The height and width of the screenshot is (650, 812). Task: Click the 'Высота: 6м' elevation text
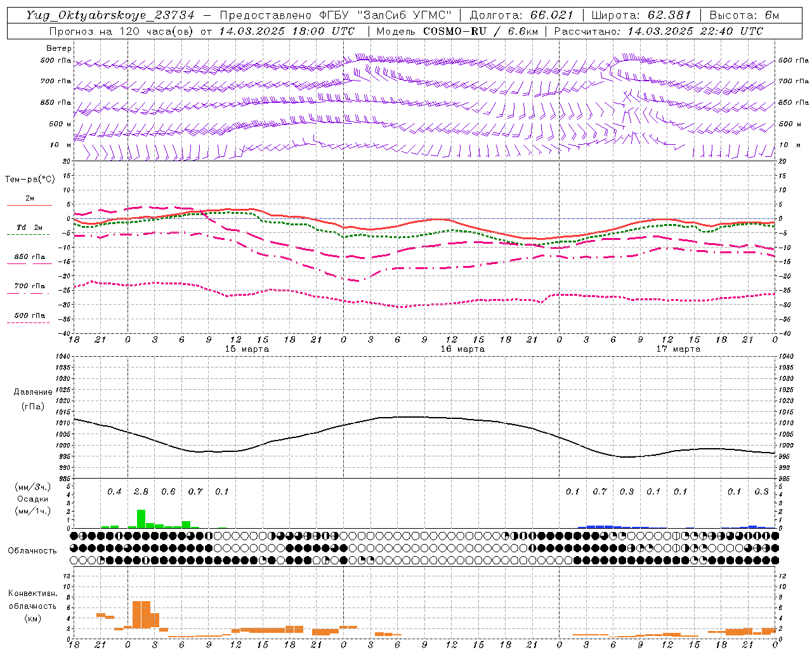tap(744, 15)
